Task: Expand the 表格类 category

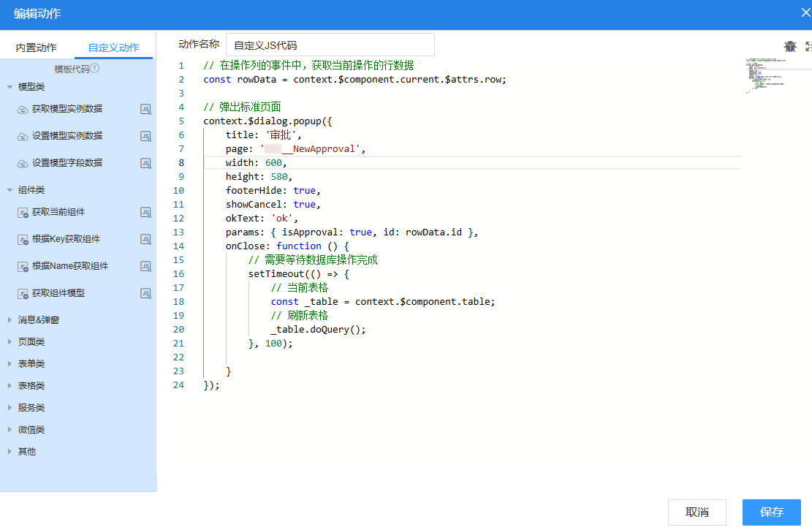Action: [10, 386]
